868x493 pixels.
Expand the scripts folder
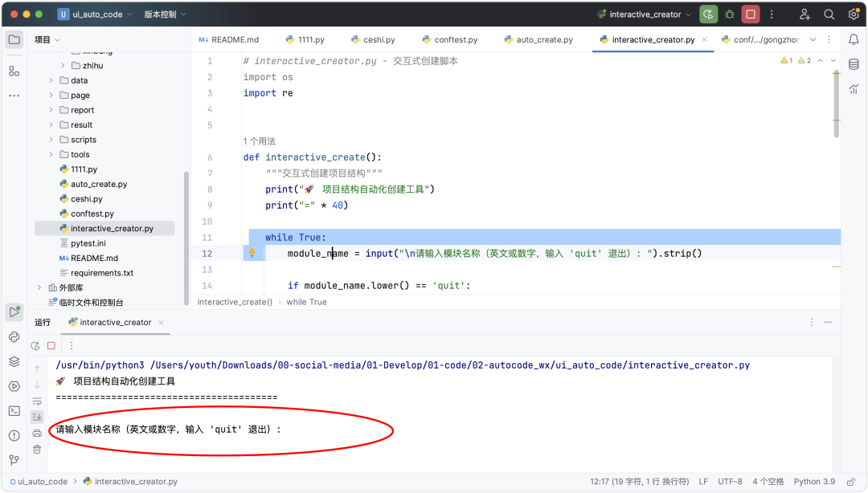coord(51,140)
